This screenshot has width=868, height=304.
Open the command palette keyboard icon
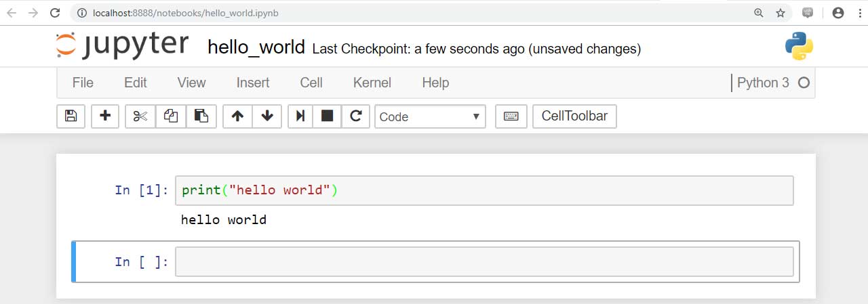click(x=511, y=116)
